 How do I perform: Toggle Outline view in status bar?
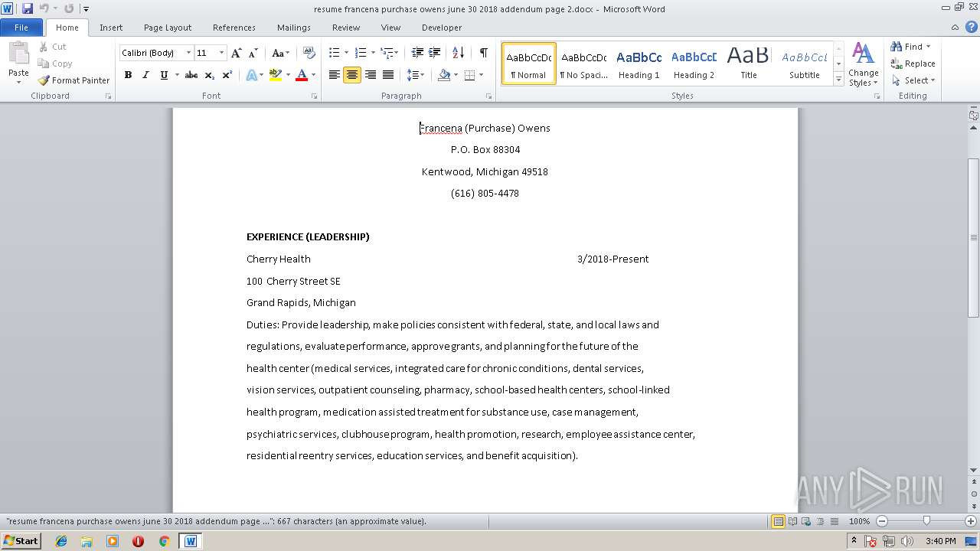pos(820,521)
